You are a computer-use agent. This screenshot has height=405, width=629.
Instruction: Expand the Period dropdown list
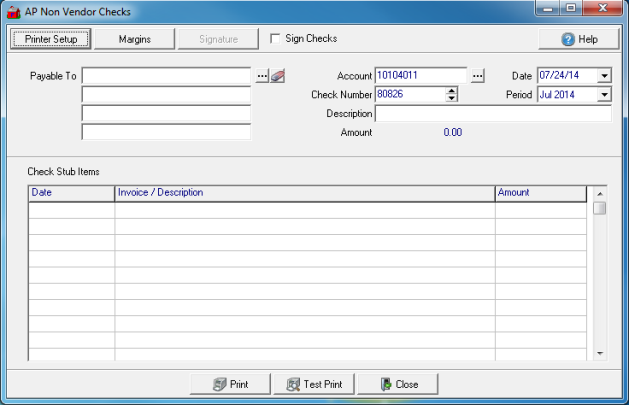604,95
